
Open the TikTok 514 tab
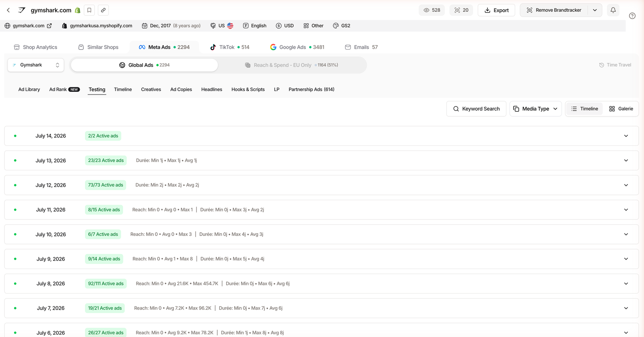[230, 47]
